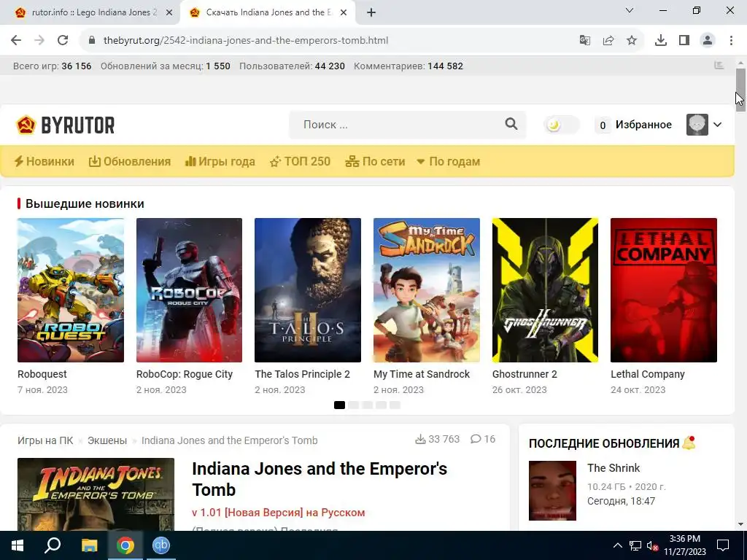Click the comments count 16 icon
The width and height of the screenshot is (747, 560).
click(x=476, y=439)
